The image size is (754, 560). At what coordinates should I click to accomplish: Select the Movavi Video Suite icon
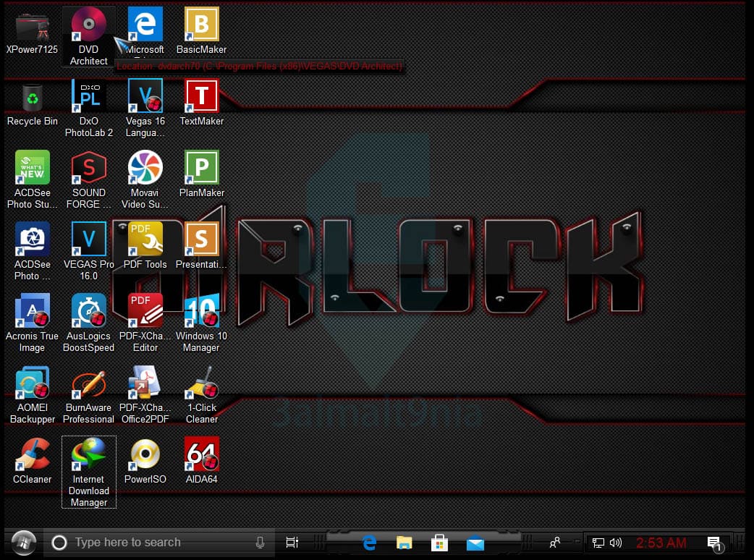point(145,179)
